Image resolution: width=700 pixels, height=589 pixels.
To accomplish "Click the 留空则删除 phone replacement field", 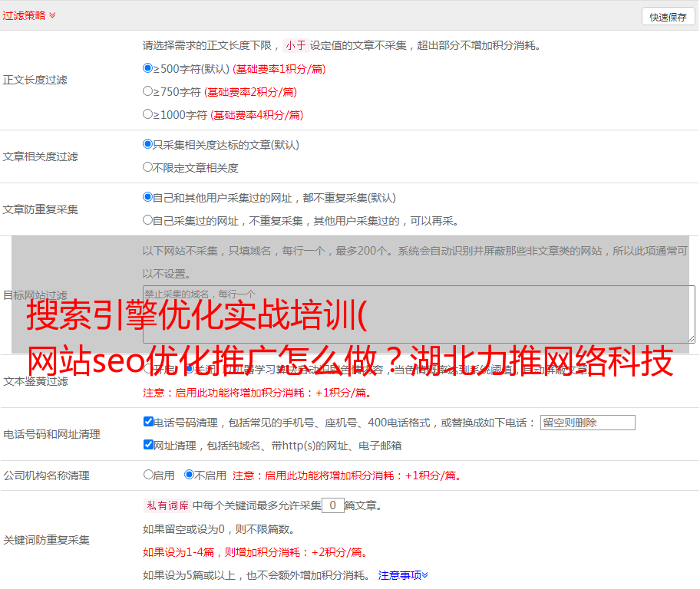I will pos(587,423).
